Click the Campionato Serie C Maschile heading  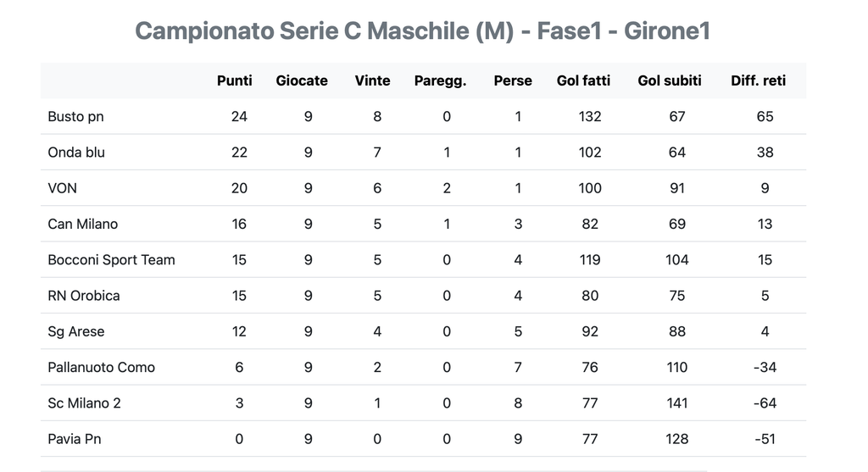pos(422,31)
